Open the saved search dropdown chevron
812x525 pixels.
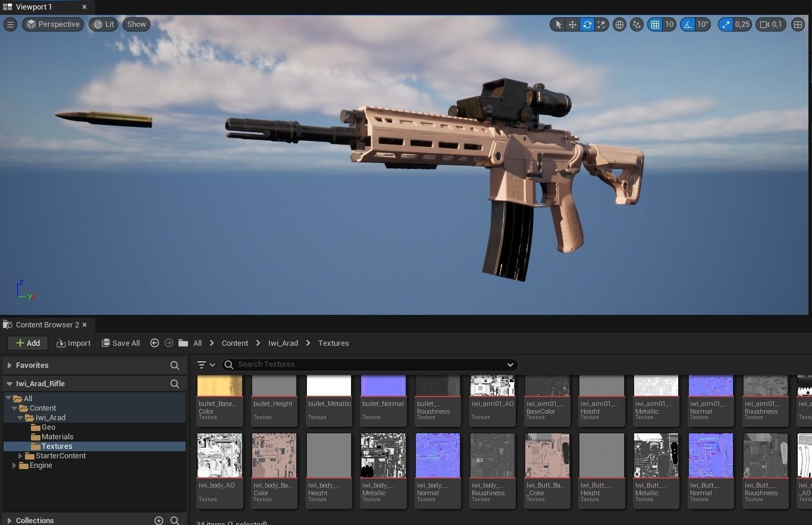(510, 364)
